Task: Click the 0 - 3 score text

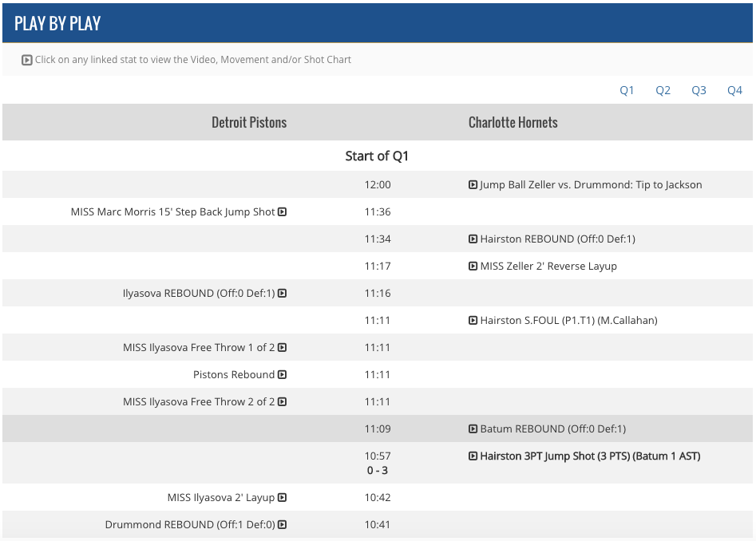Action: click(378, 471)
